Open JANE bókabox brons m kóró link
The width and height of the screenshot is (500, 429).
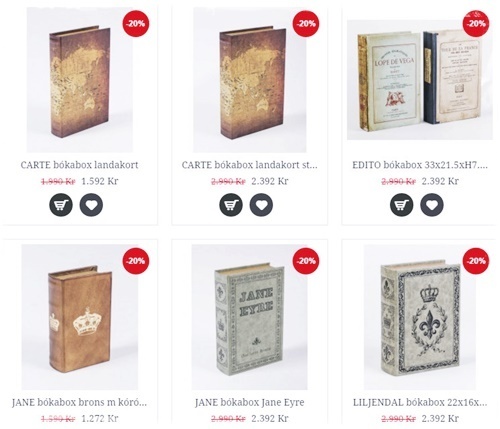79,402
